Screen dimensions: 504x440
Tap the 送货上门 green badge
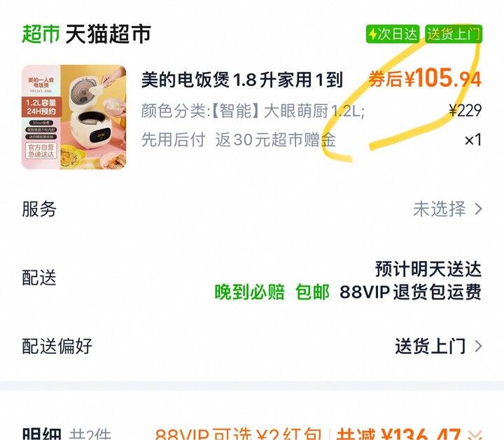click(x=454, y=34)
